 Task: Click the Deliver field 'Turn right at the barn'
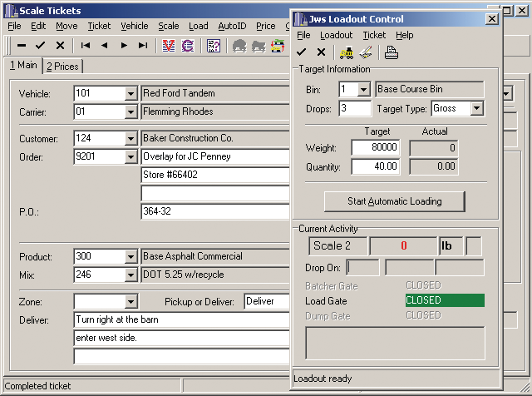click(x=181, y=319)
